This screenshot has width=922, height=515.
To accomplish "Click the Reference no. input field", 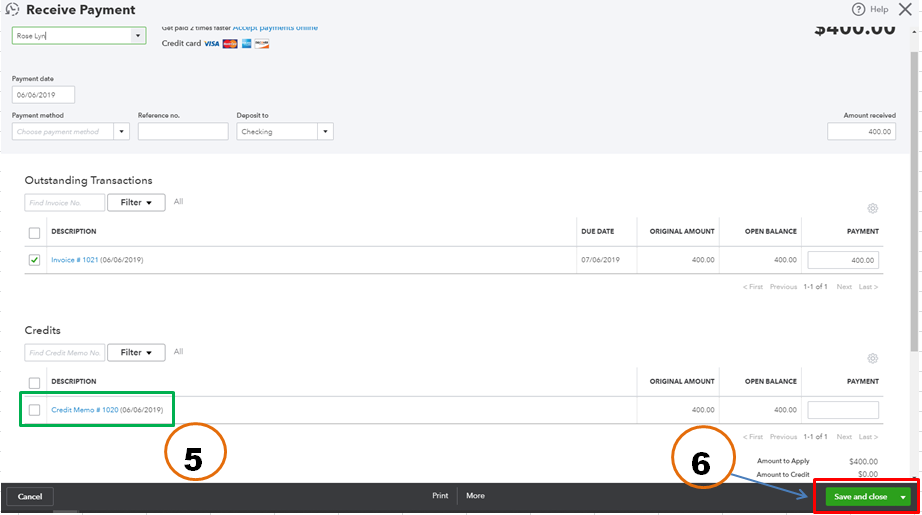I will 183,132.
